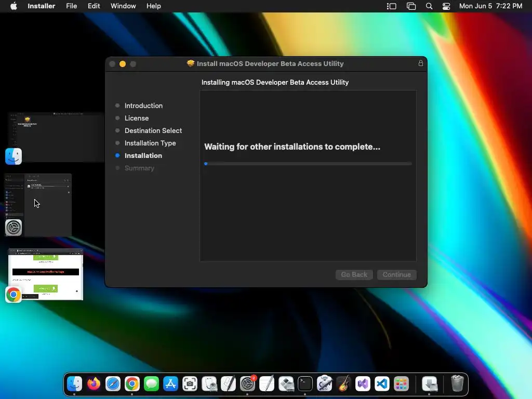Click the installer window title text
Screen dimensions: 532x399
pos(270,63)
